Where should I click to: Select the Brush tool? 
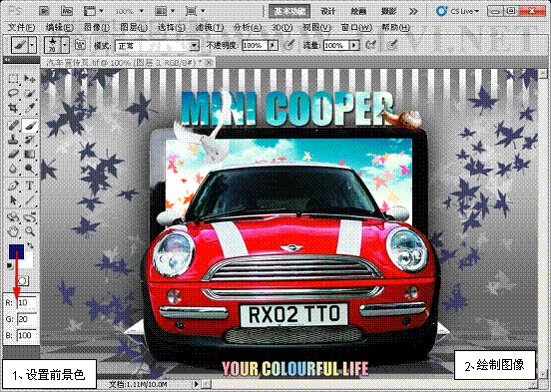30,126
